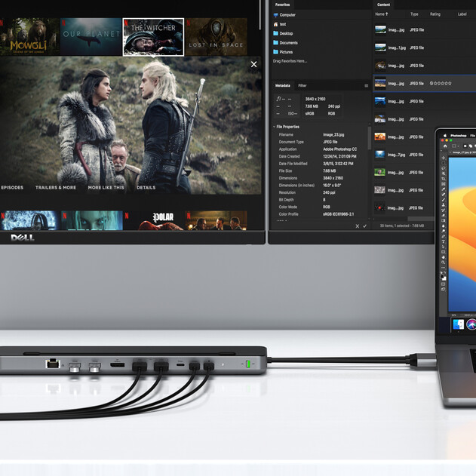Open the Desktop folder in Favorites
The image size is (476, 476).
pyautogui.click(x=286, y=33)
